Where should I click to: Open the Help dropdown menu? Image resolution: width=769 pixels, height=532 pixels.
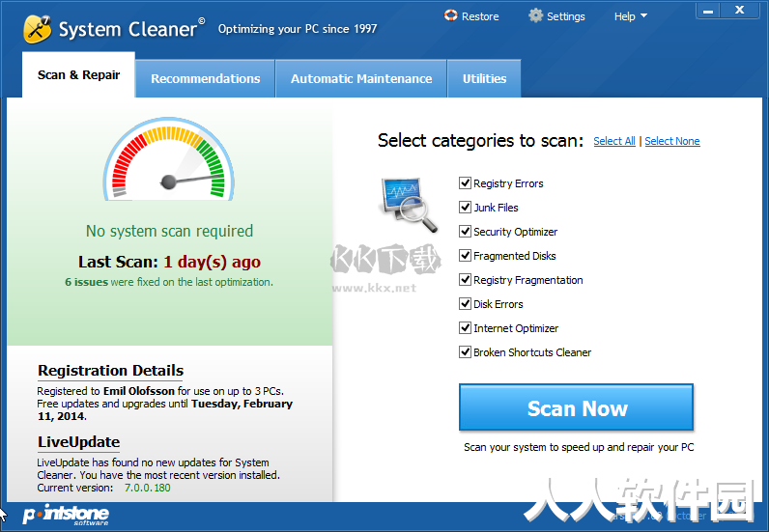pos(631,16)
